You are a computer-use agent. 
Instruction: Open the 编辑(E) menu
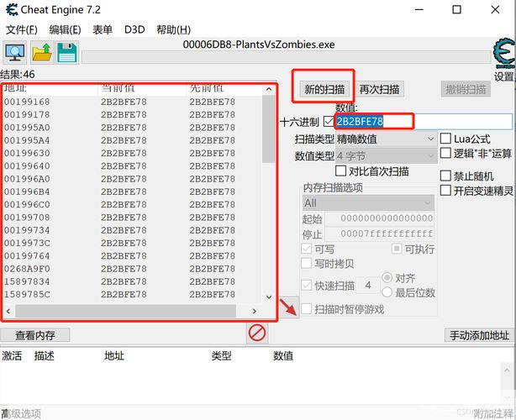tap(65, 30)
